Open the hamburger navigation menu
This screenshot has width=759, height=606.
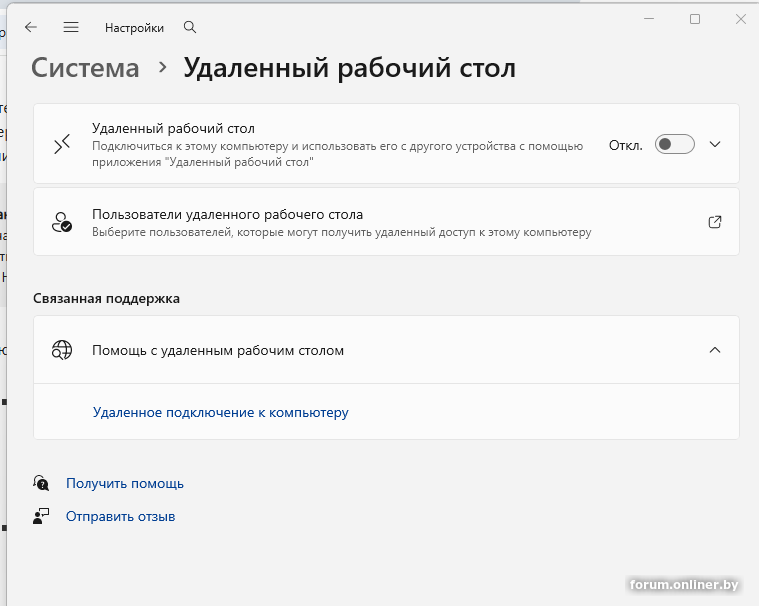(x=70, y=28)
